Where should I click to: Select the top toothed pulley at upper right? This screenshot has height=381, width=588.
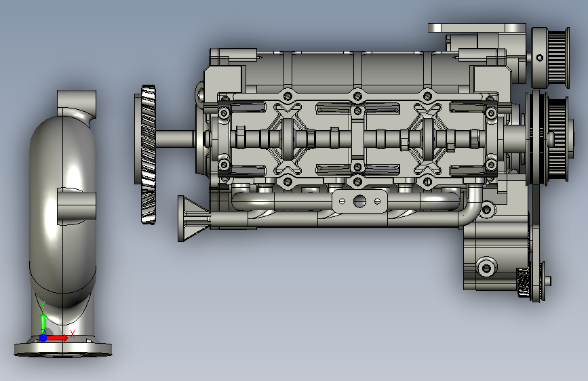pos(551,58)
